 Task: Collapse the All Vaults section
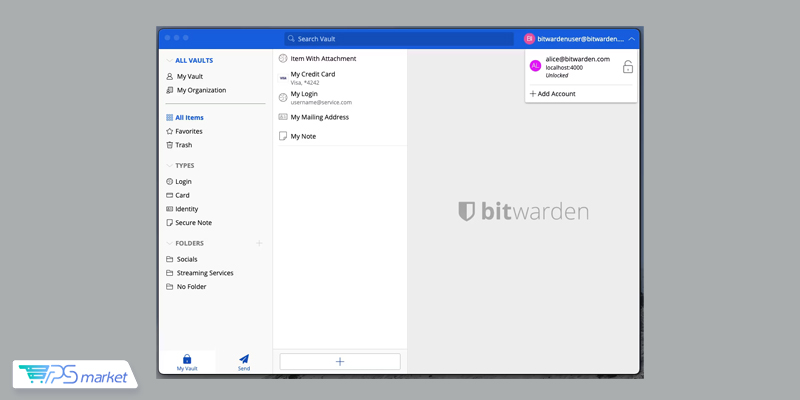coord(169,60)
